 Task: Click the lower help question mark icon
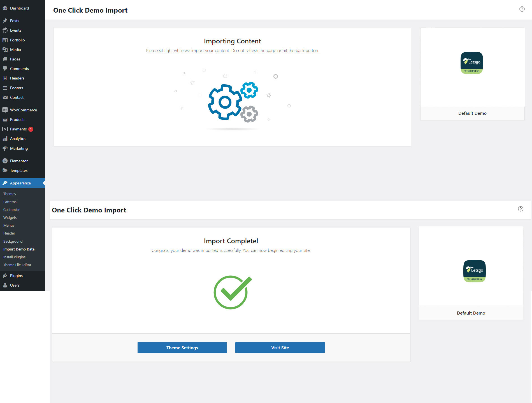(x=521, y=209)
